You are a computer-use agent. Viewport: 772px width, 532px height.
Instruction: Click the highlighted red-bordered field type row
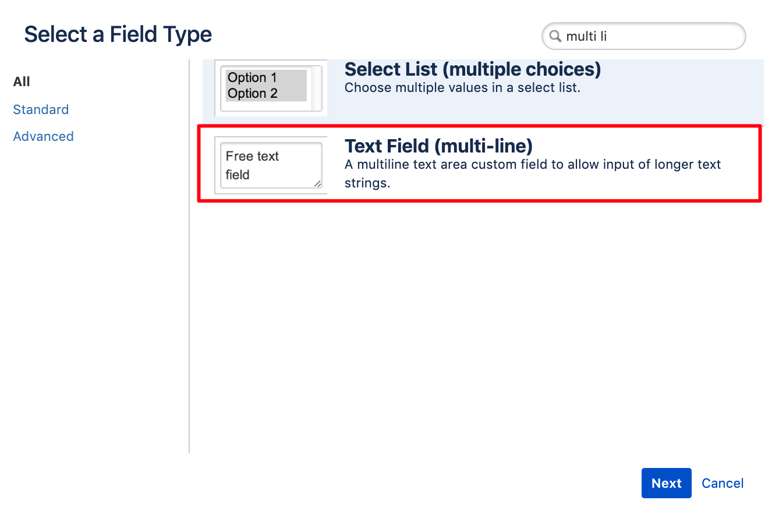tap(480, 164)
